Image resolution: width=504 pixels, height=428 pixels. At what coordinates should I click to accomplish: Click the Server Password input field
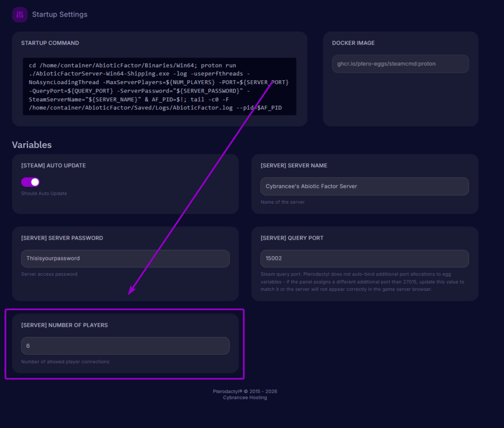[126, 259]
